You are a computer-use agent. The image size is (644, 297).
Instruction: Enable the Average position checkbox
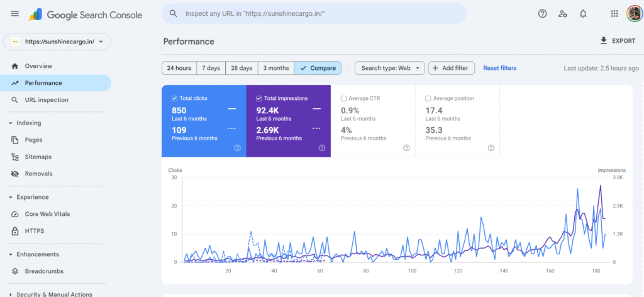click(x=428, y=98)
